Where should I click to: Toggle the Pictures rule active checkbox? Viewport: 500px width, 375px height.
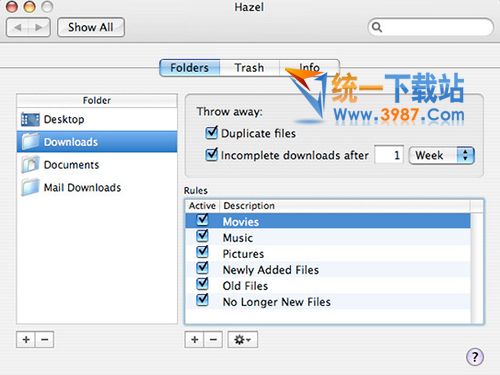(x=202, y=252)
